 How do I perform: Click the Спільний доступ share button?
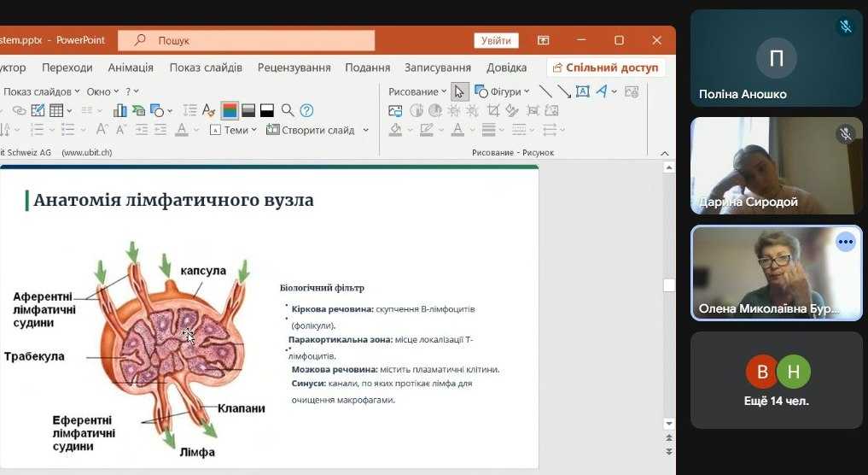point(605,67)
